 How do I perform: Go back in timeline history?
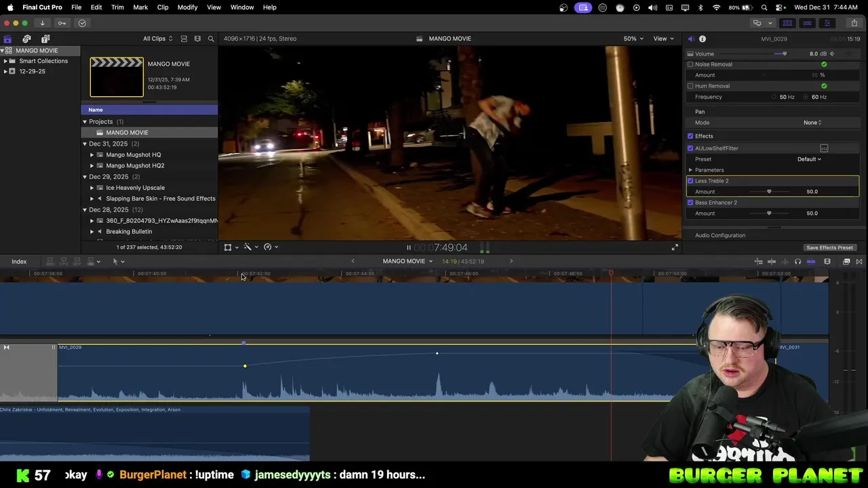[x=353, y=262]
